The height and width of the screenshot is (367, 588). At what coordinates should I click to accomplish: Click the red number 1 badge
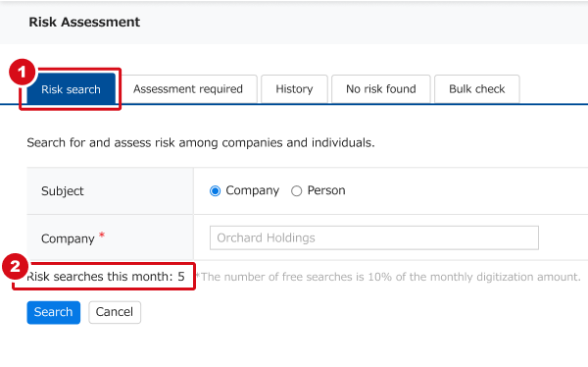(23, 72)
